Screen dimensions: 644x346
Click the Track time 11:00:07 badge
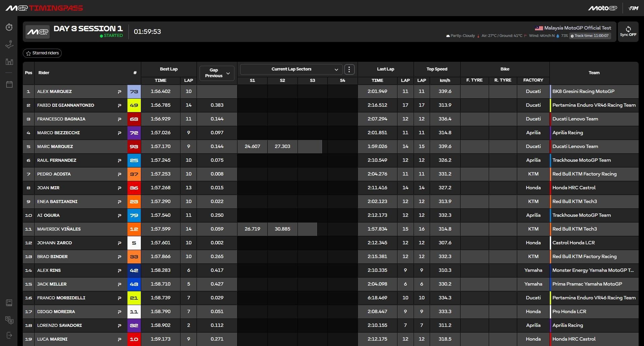tap(590, 36)
